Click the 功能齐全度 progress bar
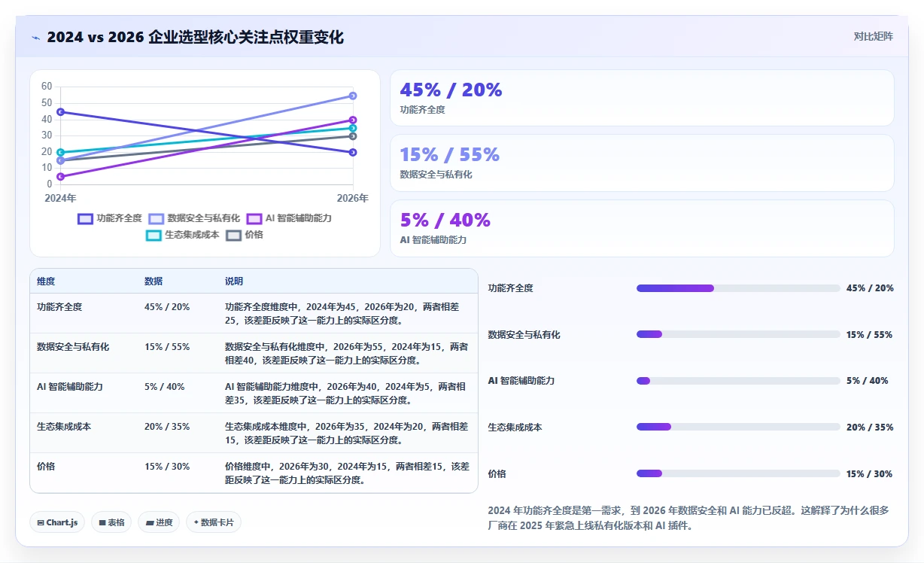Screen dimensions: 924x563 pyautogui.click(x=738, y=288)
